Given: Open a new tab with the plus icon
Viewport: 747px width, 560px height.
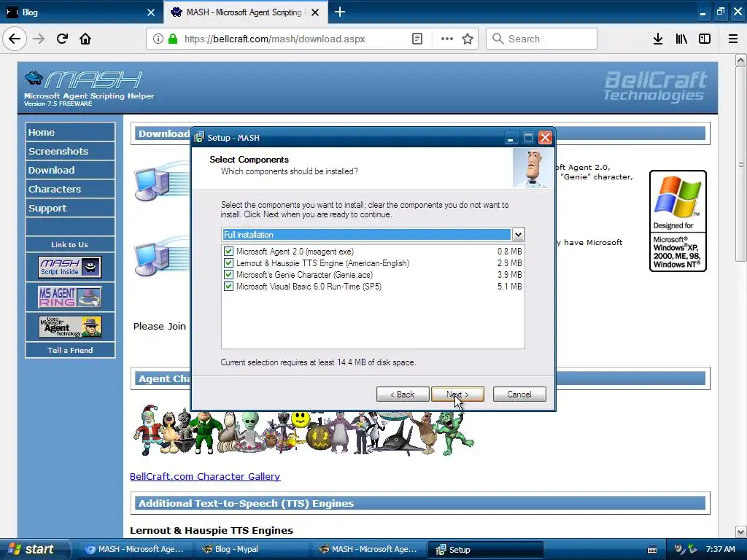Looking at the screenshot, I should pyautogui.click(x=340, y=12).
